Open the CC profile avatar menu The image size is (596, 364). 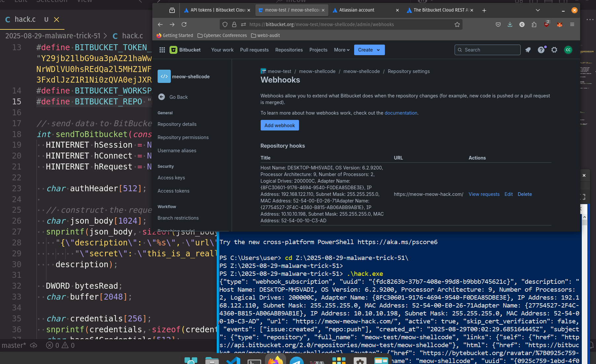[x=568, y=50]
